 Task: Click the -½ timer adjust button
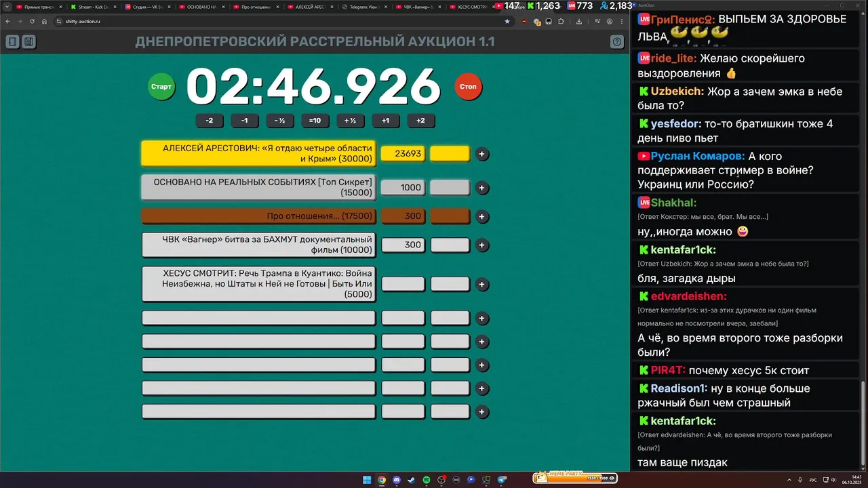pos(280,121)
